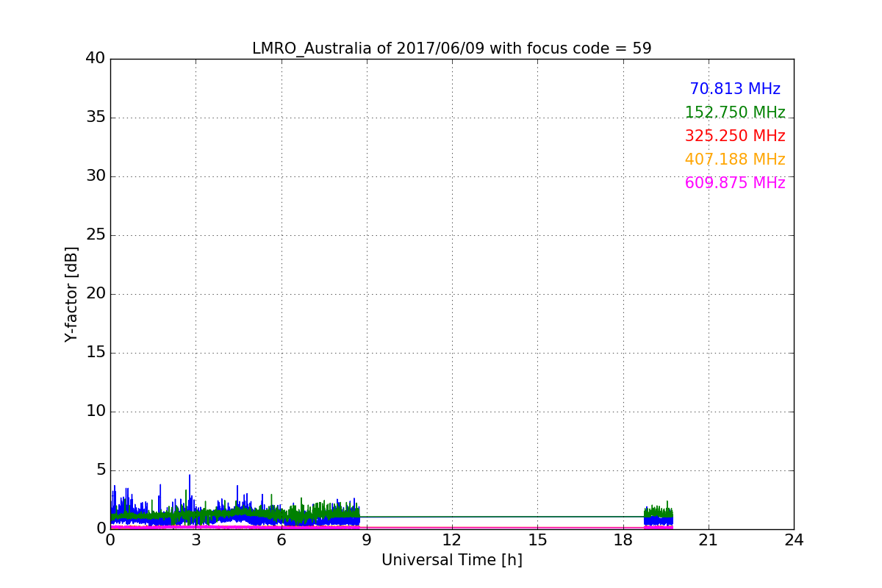Click the orange 407.188 MHz legend entry
882x588 pixels.
(x=734, y=159)
